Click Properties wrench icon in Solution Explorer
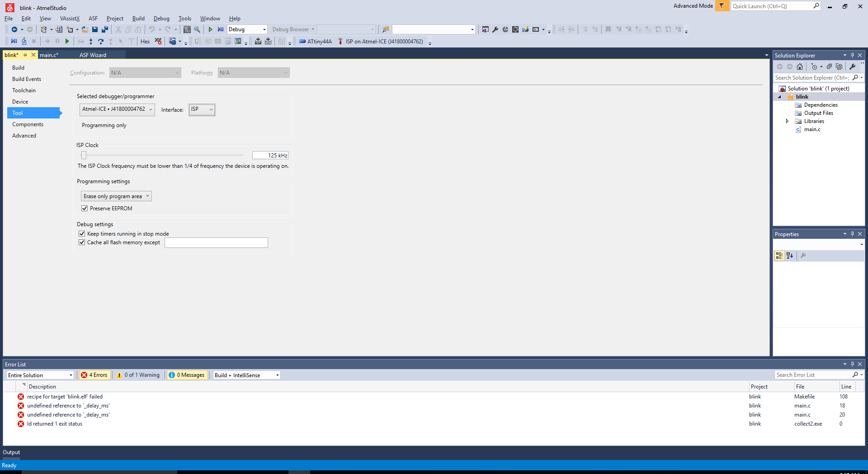The height and width of the screenshot is (474, 868). pos(852,66)
